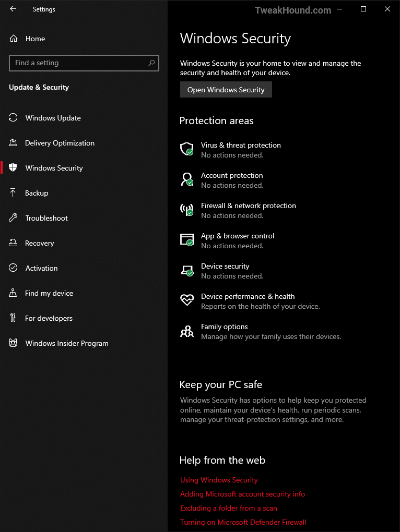Click the Windows Update sync icon
The width and height of the screenshot is (400, 532).
13,118
